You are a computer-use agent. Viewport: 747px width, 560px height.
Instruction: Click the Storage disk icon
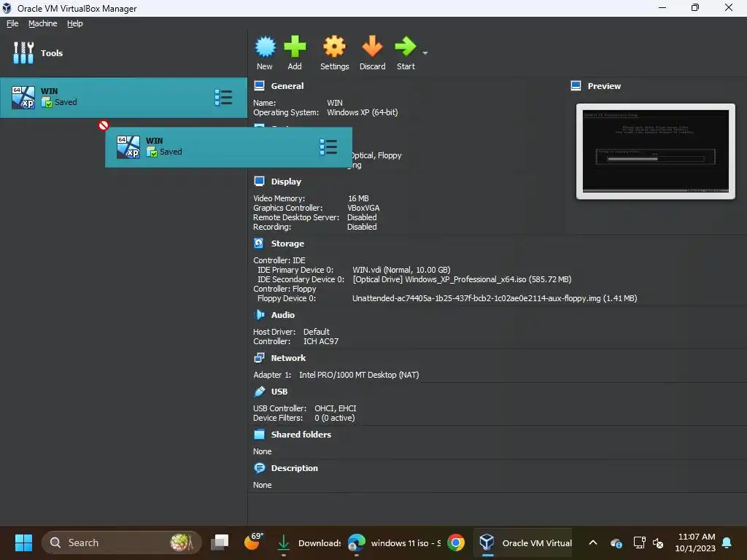coord(259,243)
